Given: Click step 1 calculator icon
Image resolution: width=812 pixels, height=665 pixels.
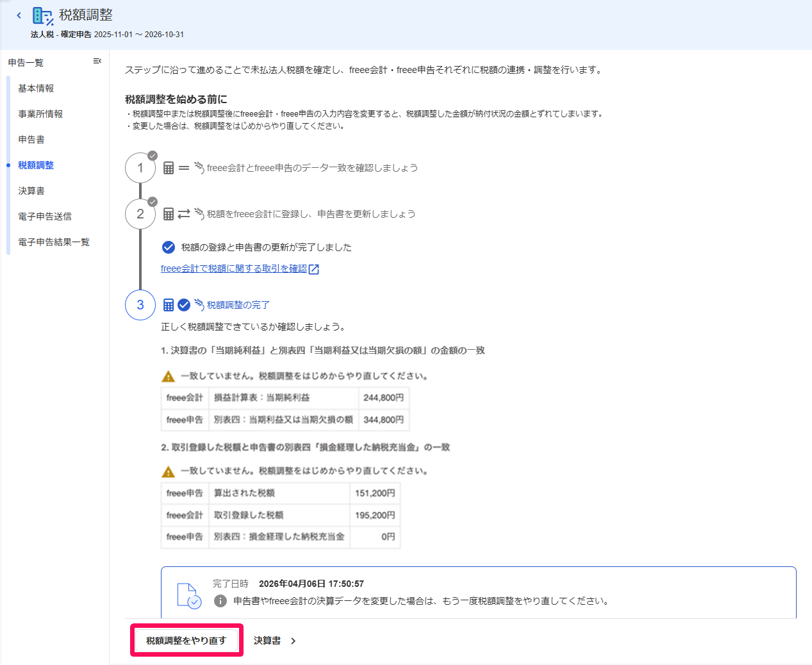Looking at the screenshot, I should (x=169, y=168).
